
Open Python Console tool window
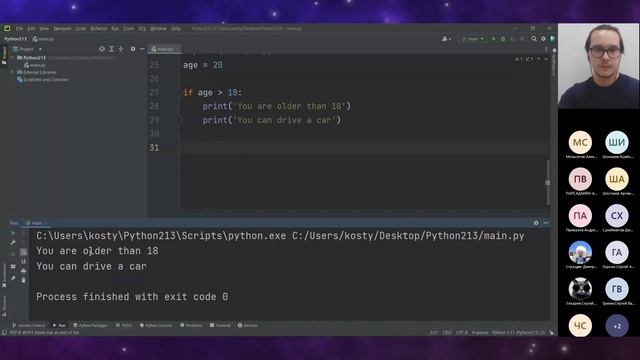[156, 325]
